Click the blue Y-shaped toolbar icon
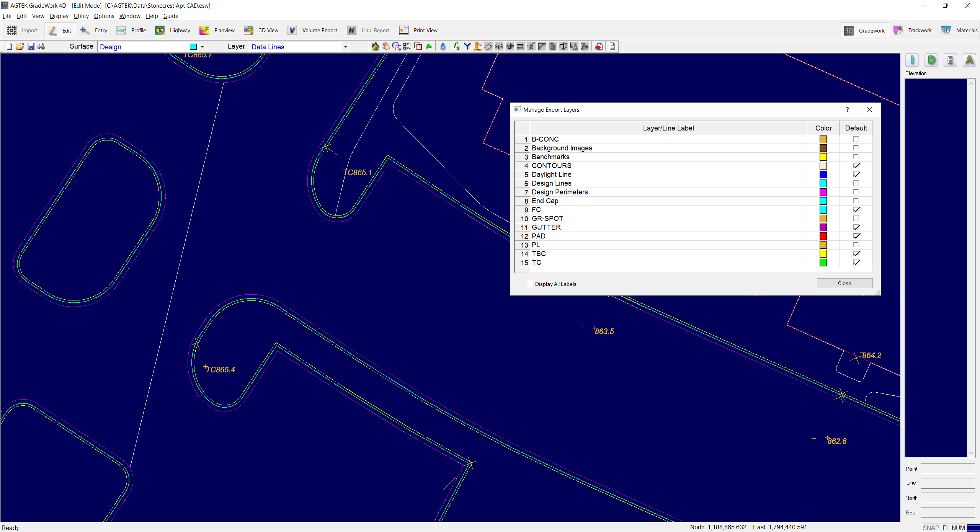The width and height of the screenshot is (980, 532). point(467,47)
